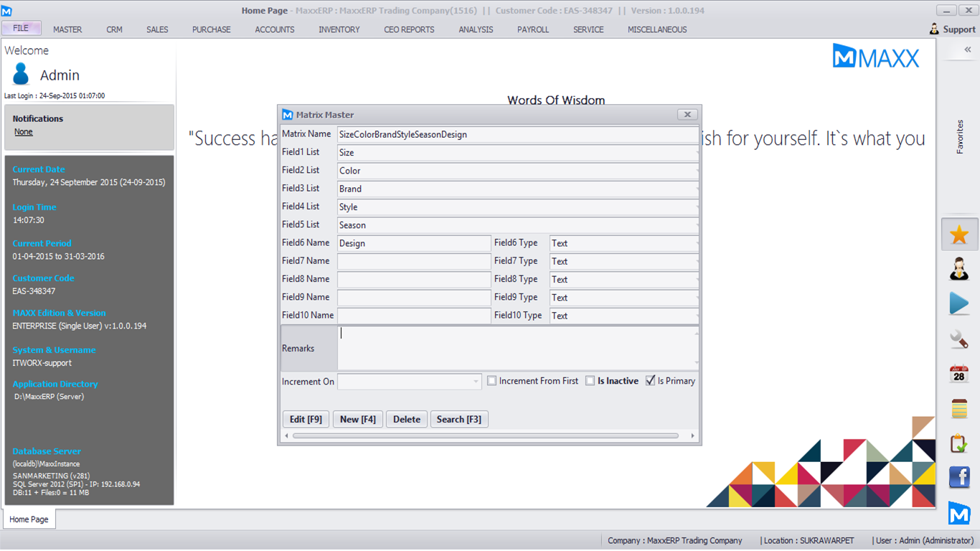Click into the Field7 Name input

(x=414, y=261)
